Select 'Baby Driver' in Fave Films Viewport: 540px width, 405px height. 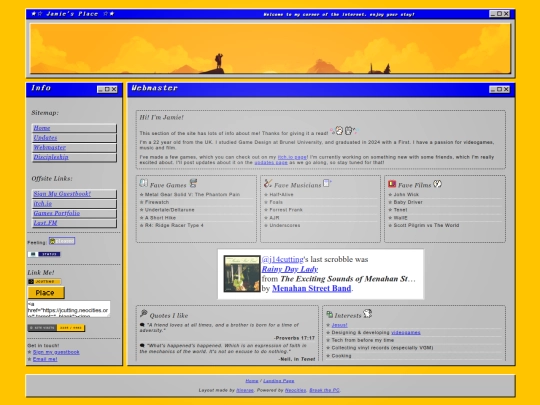[x=408, y=202]
